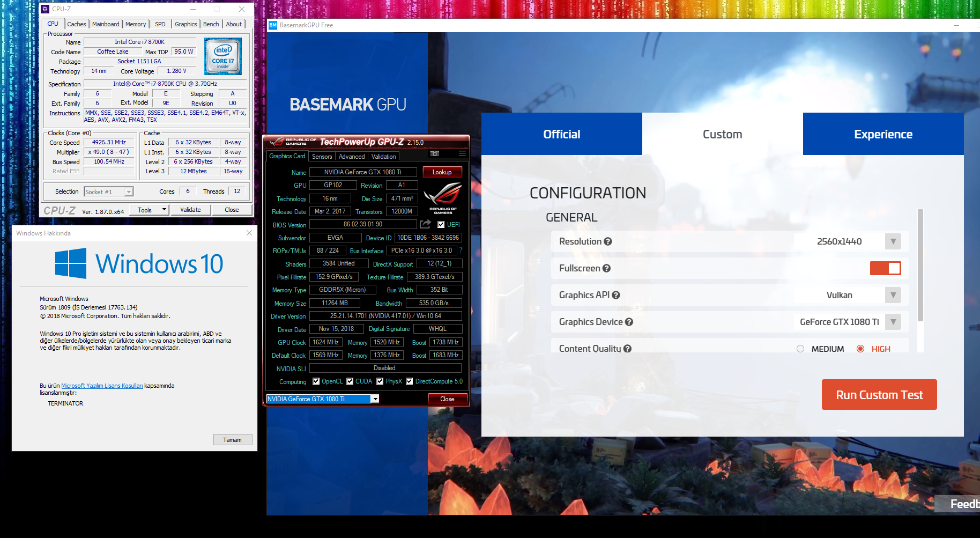
Task: Toggle the OpenCL checkbox
Action: tap(316, 381)
